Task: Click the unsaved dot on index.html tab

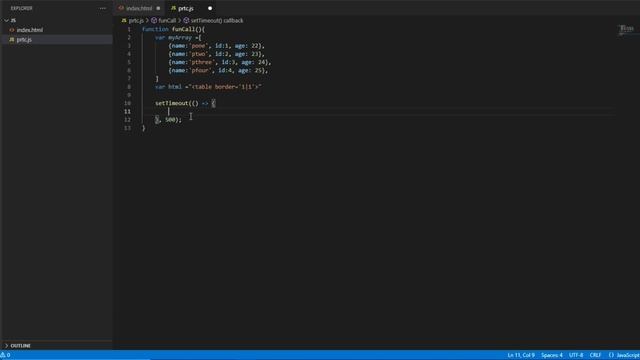Action: (x=158, y=8)
